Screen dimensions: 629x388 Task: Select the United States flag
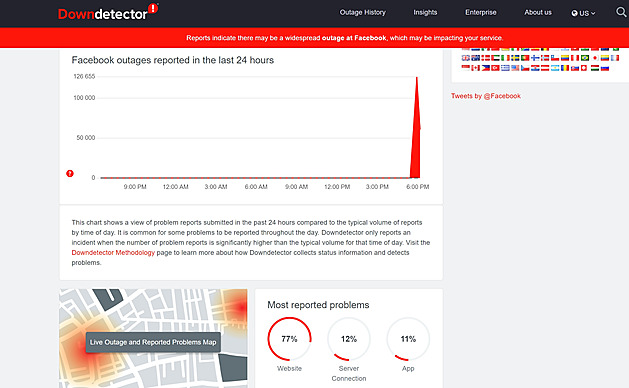click(515, 68)
